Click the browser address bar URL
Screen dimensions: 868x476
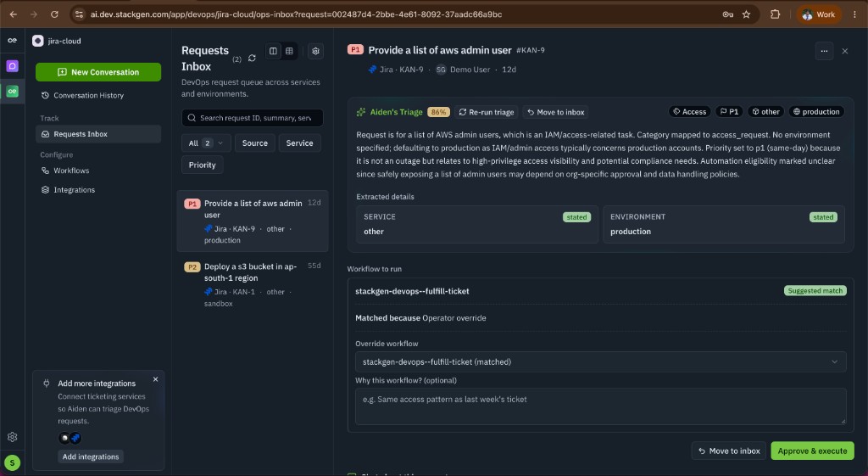tap(296, 14)
